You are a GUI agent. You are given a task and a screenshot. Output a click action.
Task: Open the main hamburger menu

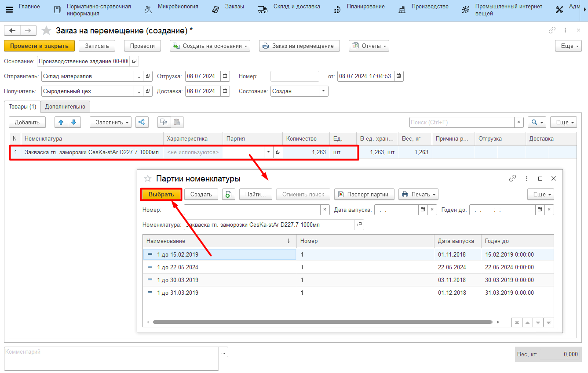9,10
